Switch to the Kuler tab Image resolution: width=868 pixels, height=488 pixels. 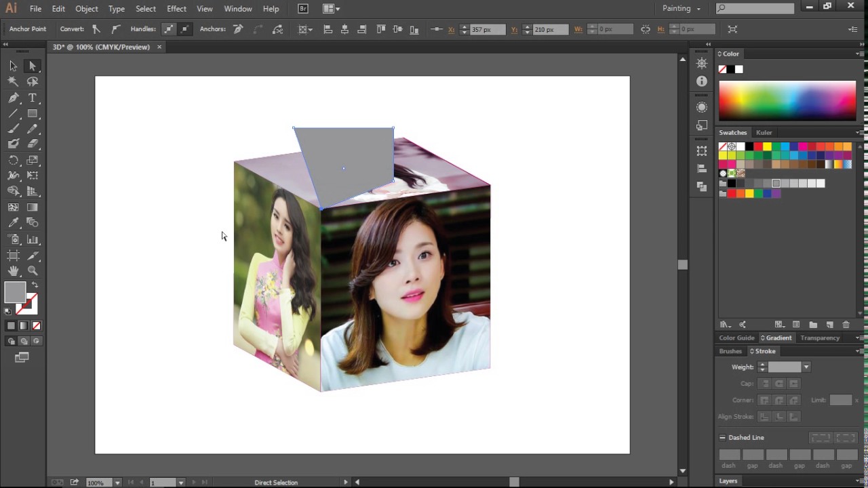(x=764, y=133)
